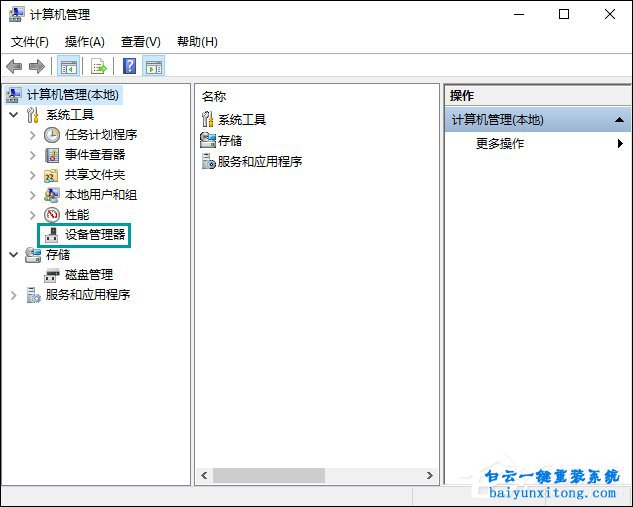The image size is (633, 507).
Task: Click the Disk Management icon
Action: point(52,275)
